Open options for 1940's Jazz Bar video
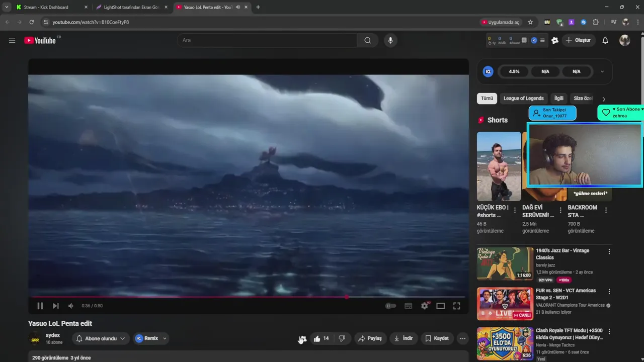Screen dimensions: 644x362 coord(609,251)
